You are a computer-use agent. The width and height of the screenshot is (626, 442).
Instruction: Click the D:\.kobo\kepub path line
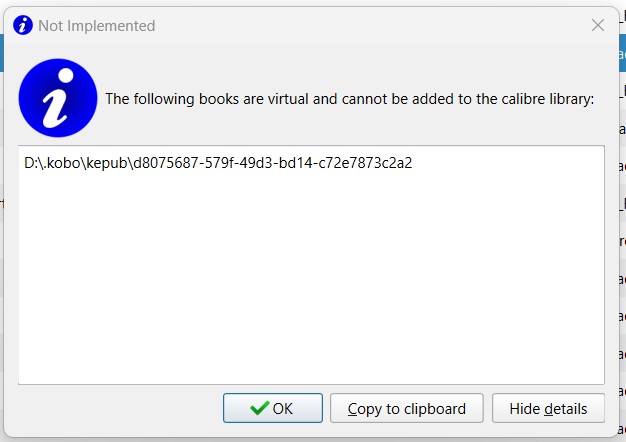click(x=218, y=162)
